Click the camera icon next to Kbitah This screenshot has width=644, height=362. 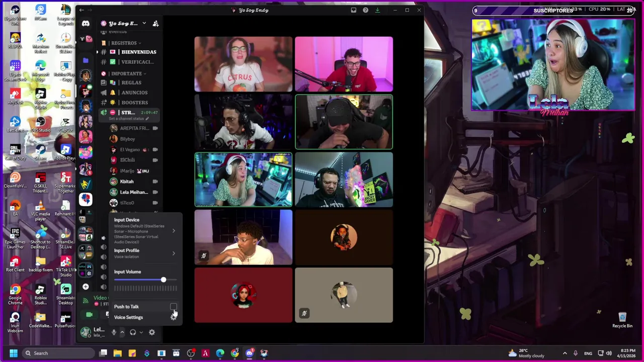pos(155,182)
